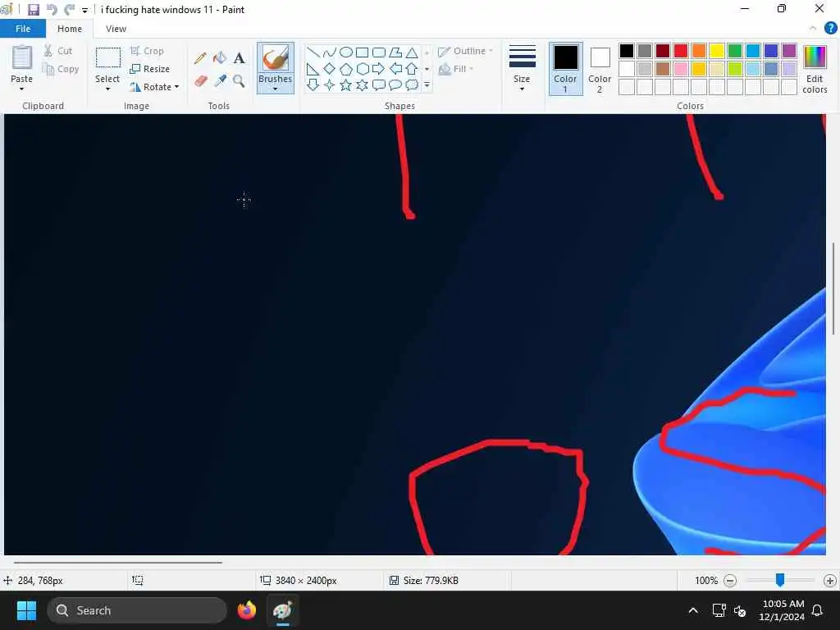Choose the Six-point star shape
The image size is (840, 630).
(x=362, y=84)
